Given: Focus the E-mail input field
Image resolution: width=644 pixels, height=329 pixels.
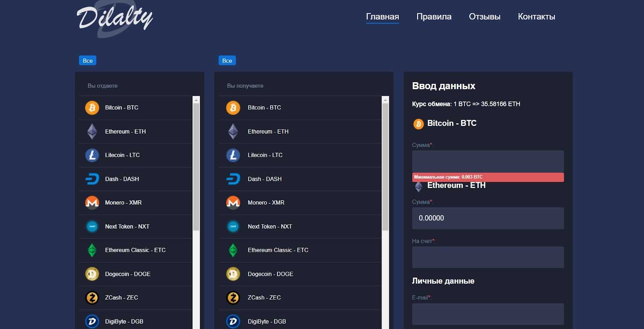Looking at the screenshot, I should pyautogui.click(x=488, y=314).
